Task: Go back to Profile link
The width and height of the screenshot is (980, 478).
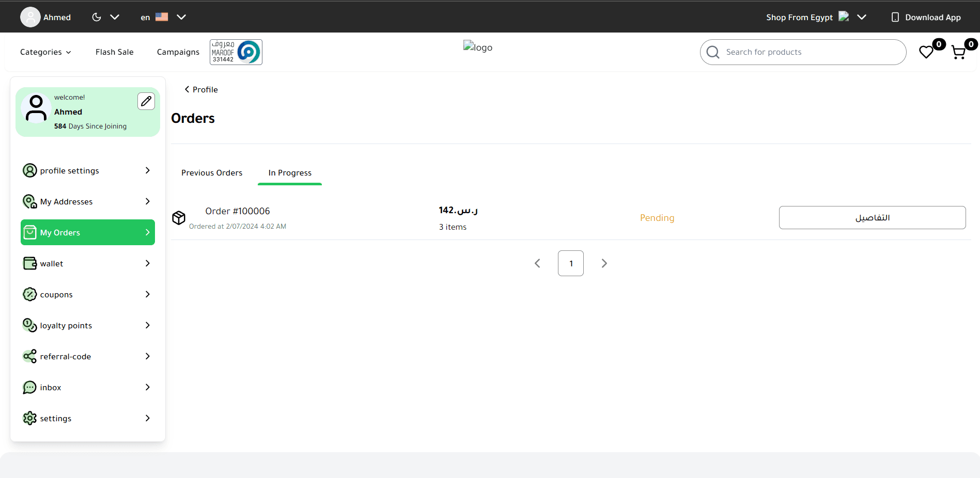Action: pos(201,89)
